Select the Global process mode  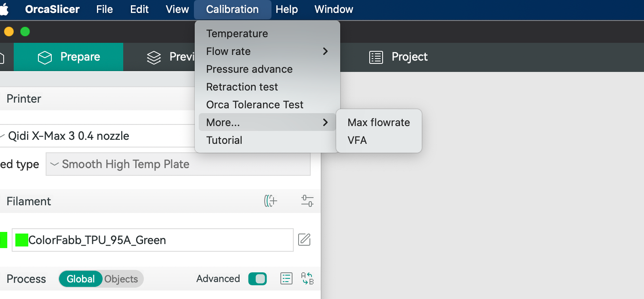pyautogui.click(x=80, y=279)
